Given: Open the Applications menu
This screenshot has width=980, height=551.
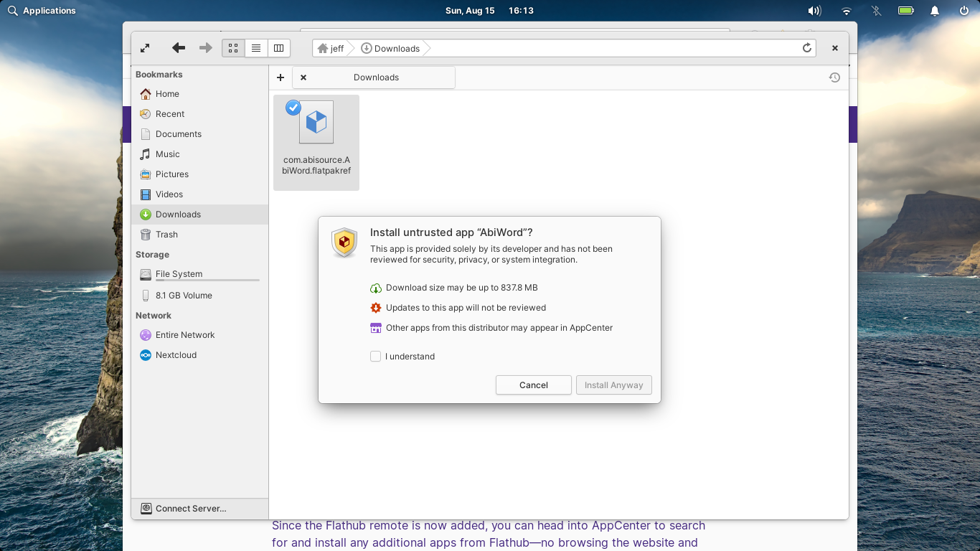Looking at the screenshot, I should tap(42, 11).
